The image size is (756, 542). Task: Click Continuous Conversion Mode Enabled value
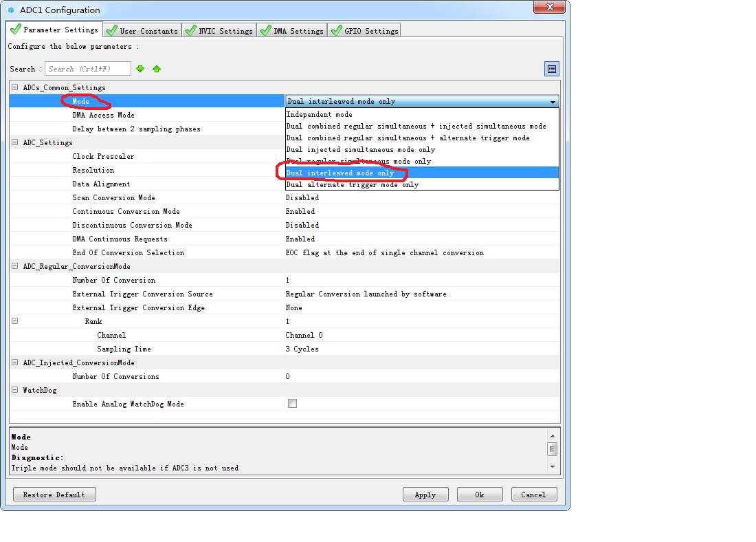click(300, 211)
